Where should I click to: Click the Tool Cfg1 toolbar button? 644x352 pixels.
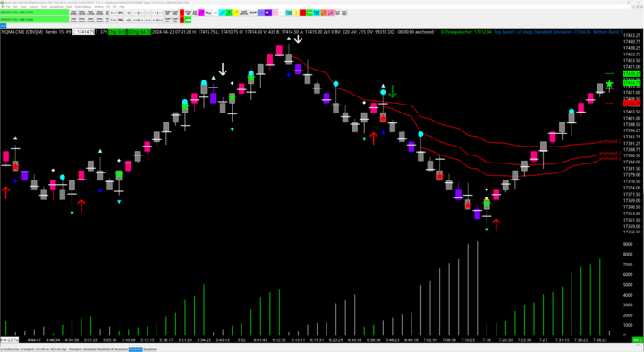337,13
